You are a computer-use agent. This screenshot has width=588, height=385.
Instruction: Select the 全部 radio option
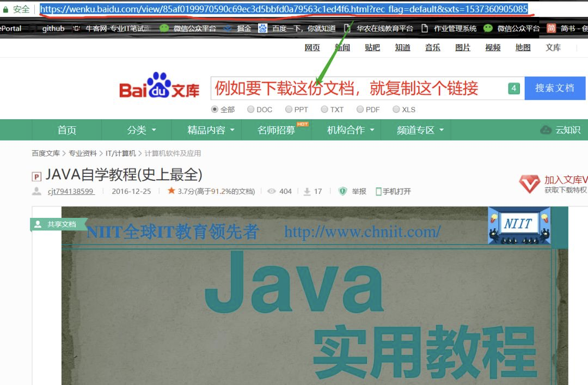pyautogui.click(x=215, y=109)
